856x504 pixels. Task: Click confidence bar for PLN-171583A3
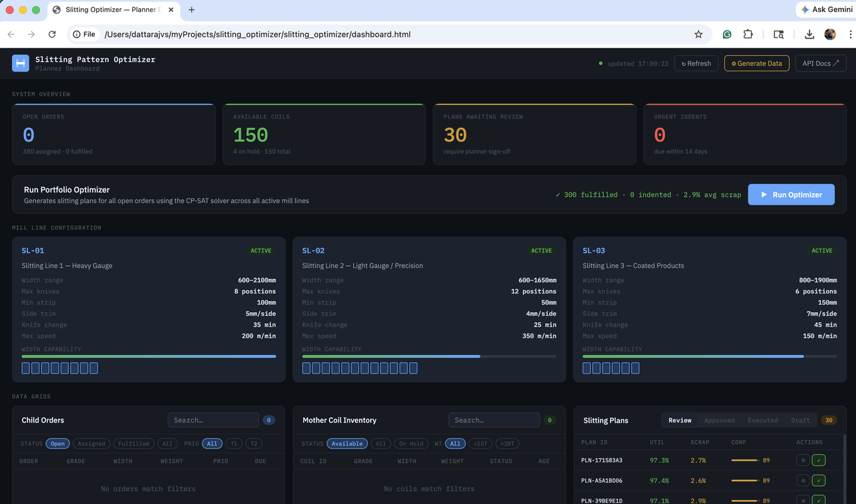(x=745, y=461)
